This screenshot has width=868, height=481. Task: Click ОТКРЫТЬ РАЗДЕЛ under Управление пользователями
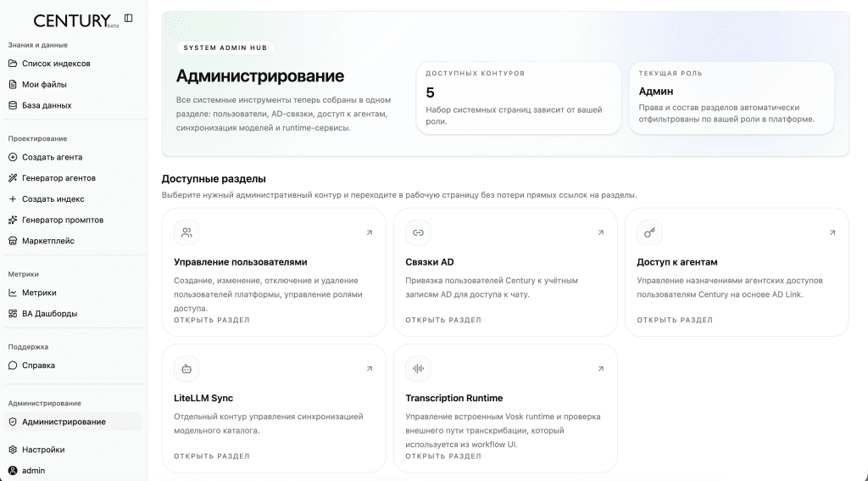pos(211,320)
